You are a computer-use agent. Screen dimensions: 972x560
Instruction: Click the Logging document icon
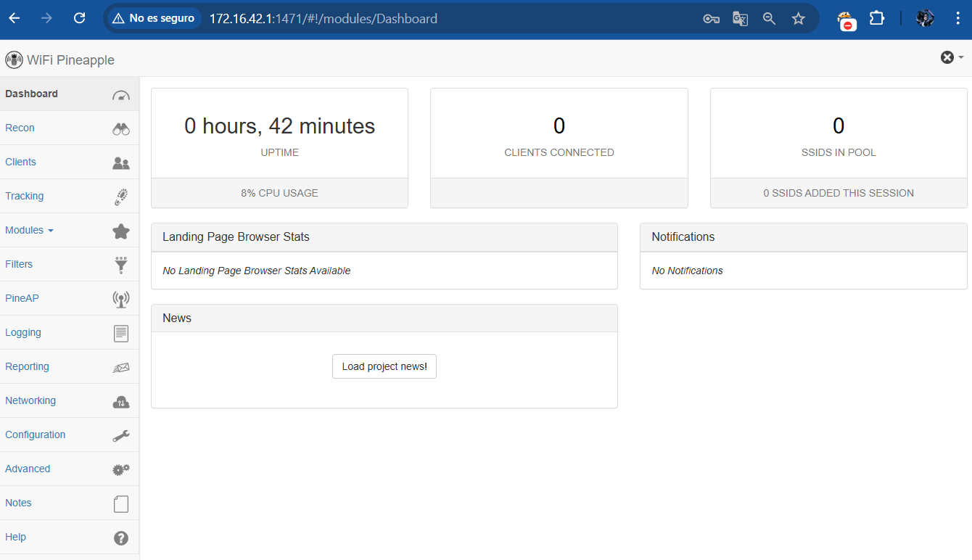pyautogui.click(x=121, y=333)
